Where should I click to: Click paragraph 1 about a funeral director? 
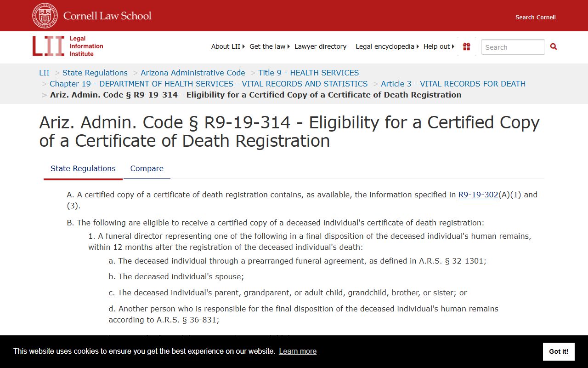tap(310, 241)
